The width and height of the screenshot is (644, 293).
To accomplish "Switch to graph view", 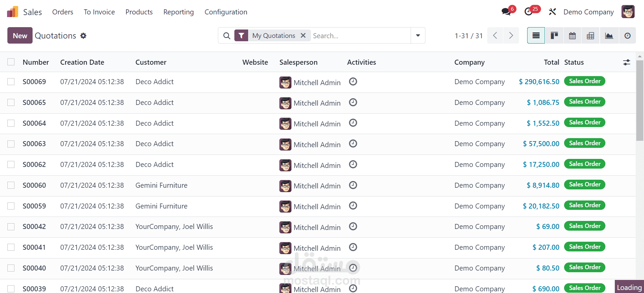I will pos(609,36).
